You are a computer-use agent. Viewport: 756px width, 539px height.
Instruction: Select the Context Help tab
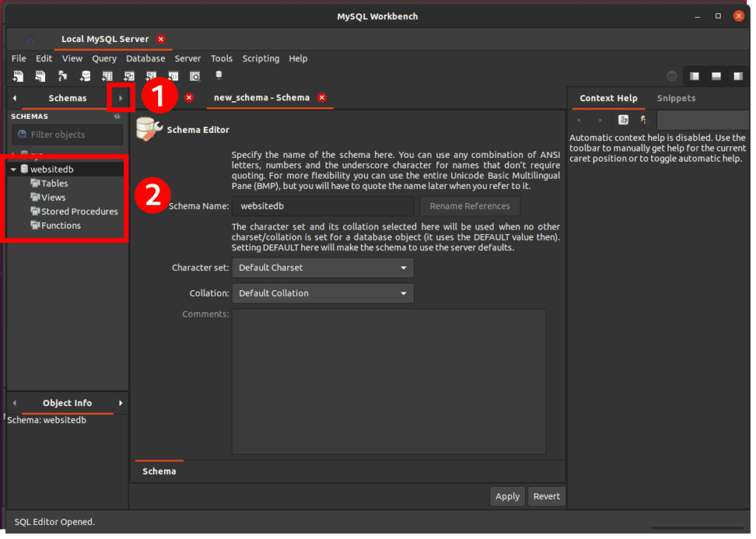608,98
